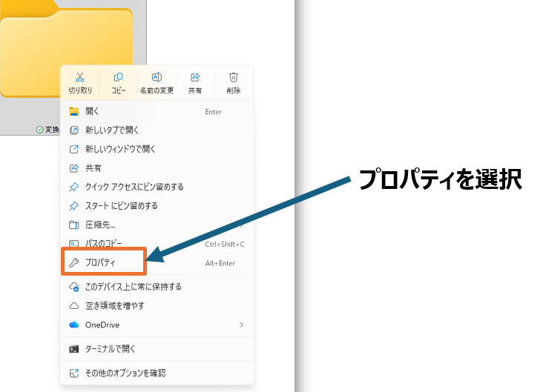Click the rename icon (名前の変更)
546x392 pixels.
pyautogui.click(x=157, y=77)
